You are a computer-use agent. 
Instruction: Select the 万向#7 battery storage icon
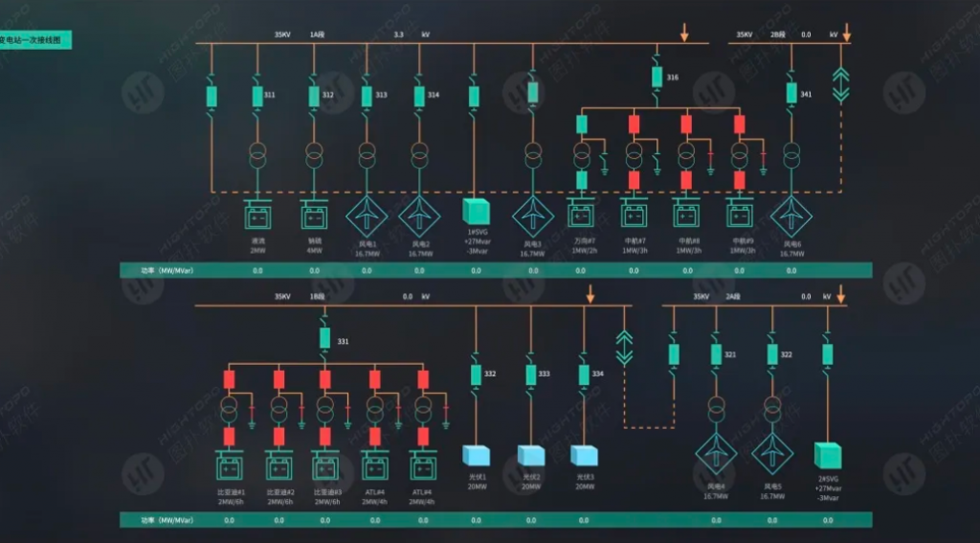(x=581, y=214)
